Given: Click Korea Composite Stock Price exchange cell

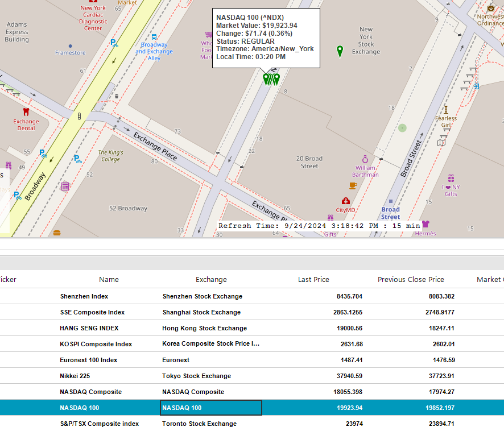Looking at the screenshot, I should coord(211,344).
